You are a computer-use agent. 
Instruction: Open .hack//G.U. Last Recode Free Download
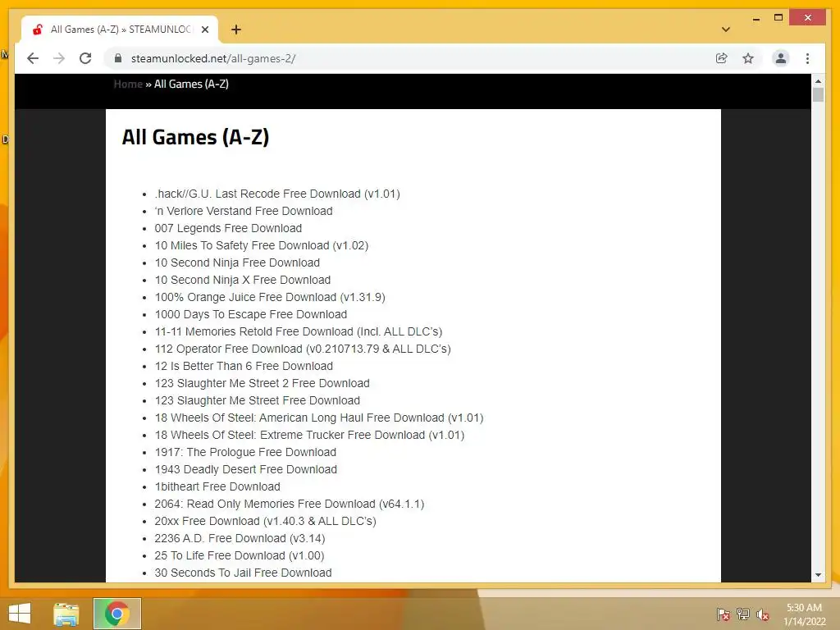point(277,194)
